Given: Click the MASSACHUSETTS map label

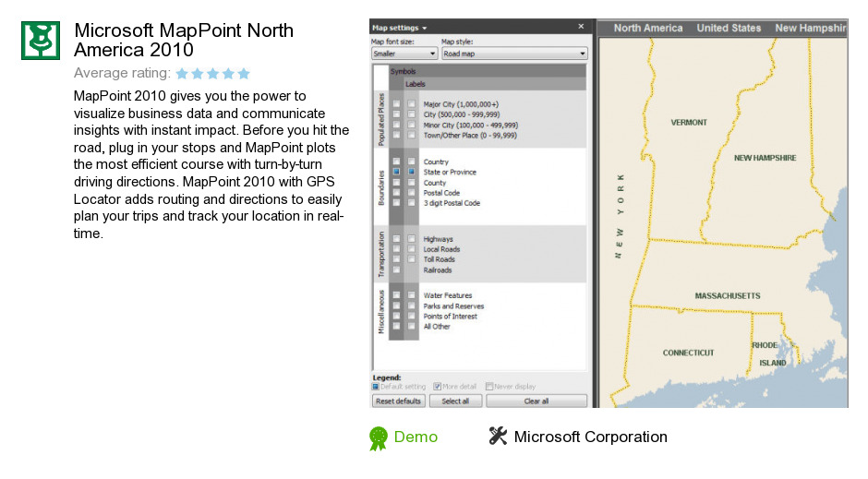Looking at the screenshot, I should pyautogui.click(x=728, y=296).
